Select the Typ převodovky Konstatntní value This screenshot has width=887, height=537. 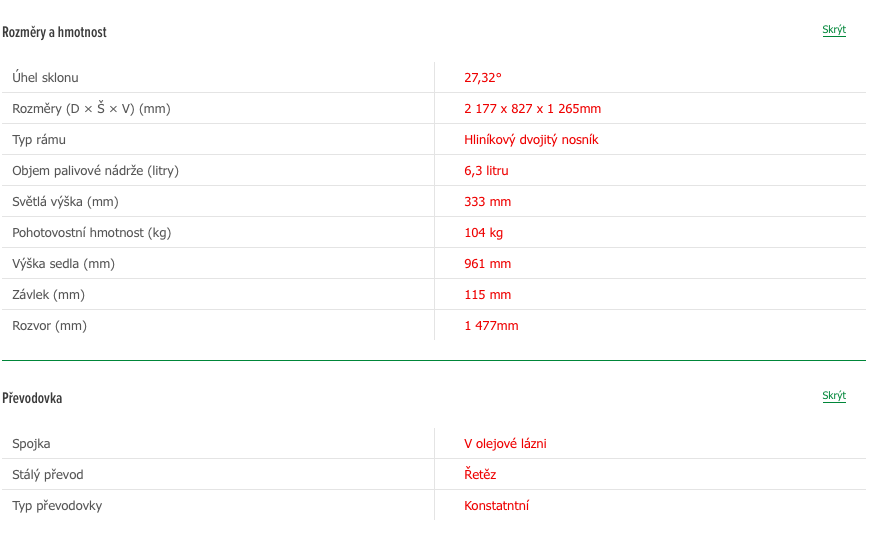[496, 506]
